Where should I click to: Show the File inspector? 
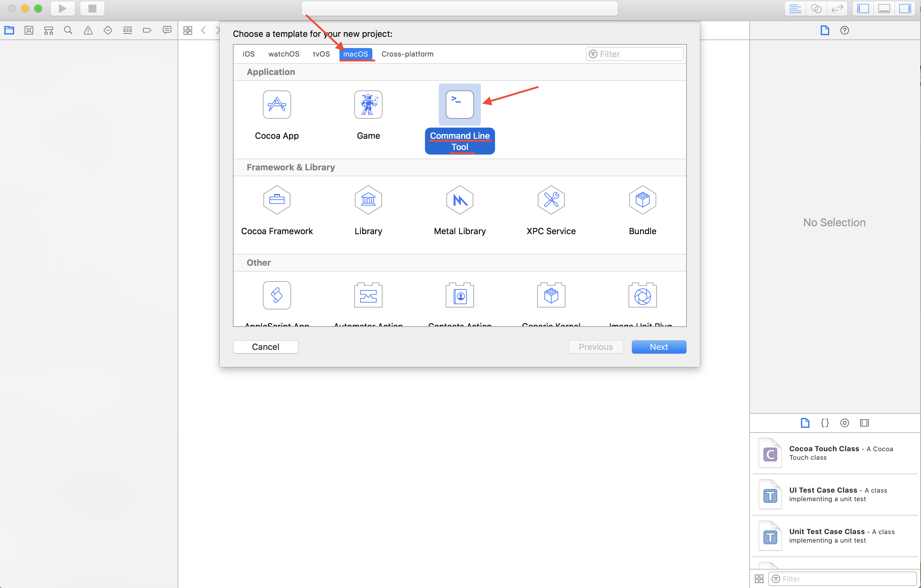[825, 30]
